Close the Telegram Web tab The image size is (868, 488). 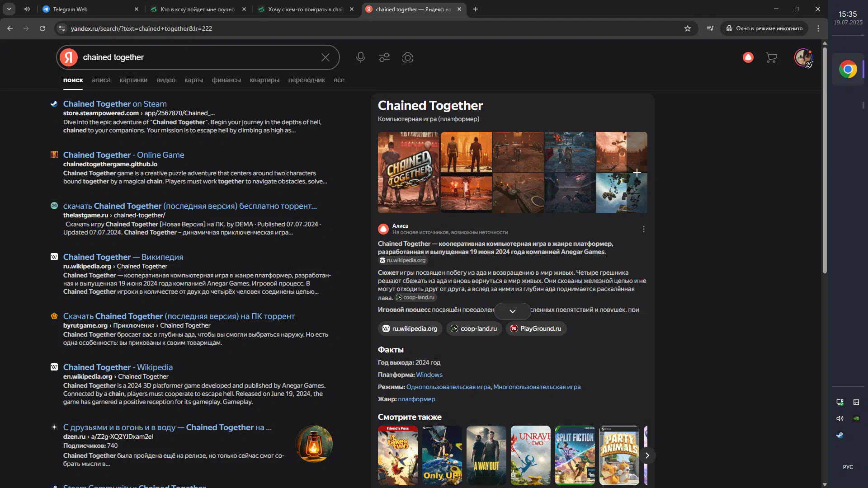[137, 9]
